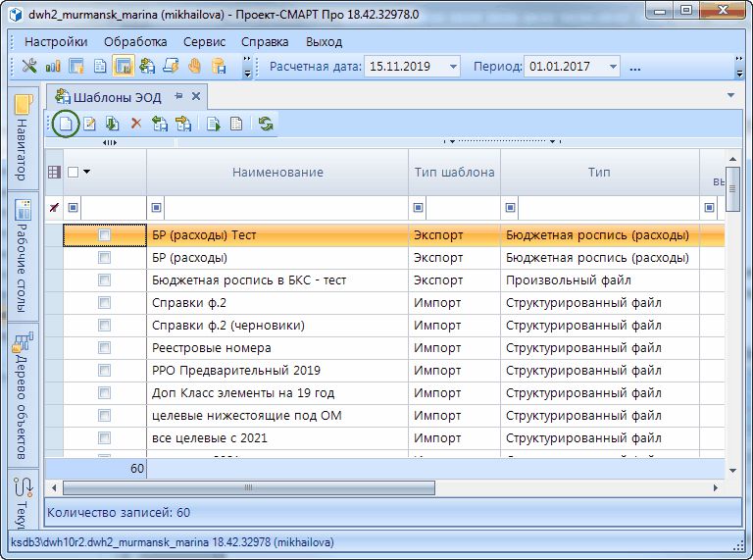
Task: Open settings wrench-and-screwdriver icon in main toolbar
Action: [28, 67]
